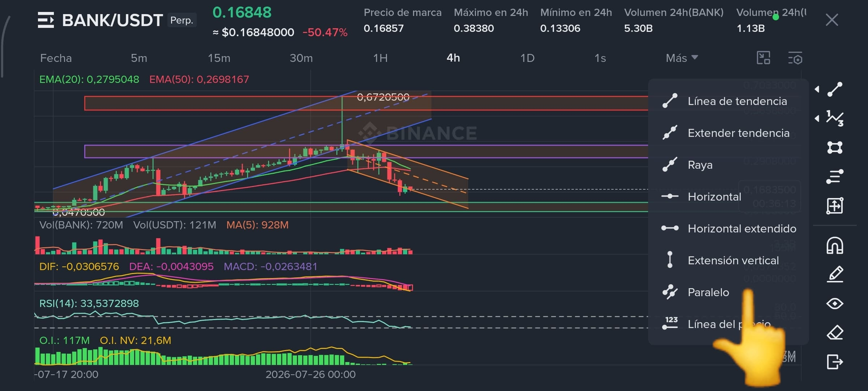The width and height of the screenshot is (868, 391).
Task: Tap the 0,0470500 low price marker
Action: pos(78,212)
